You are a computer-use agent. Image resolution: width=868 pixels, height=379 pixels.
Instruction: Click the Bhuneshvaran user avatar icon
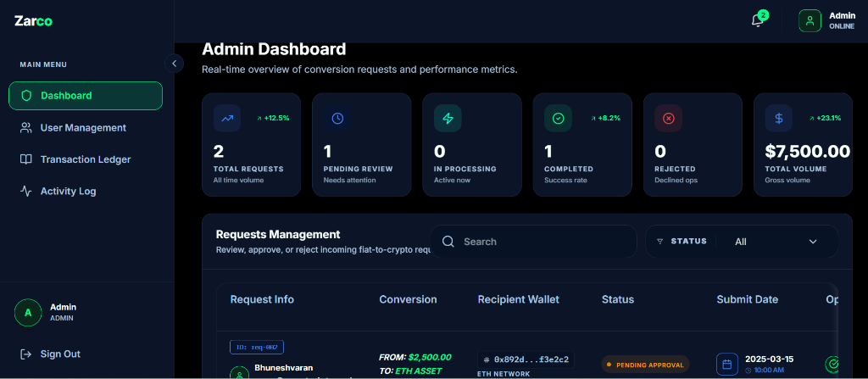pyautogui.click(x=239, y=374)
